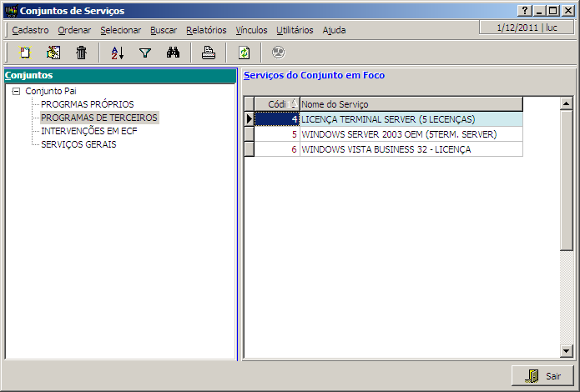Click the binoculars search icon
Image resolution: width=580 pixels, height=392 pixels.
point(174,53)
